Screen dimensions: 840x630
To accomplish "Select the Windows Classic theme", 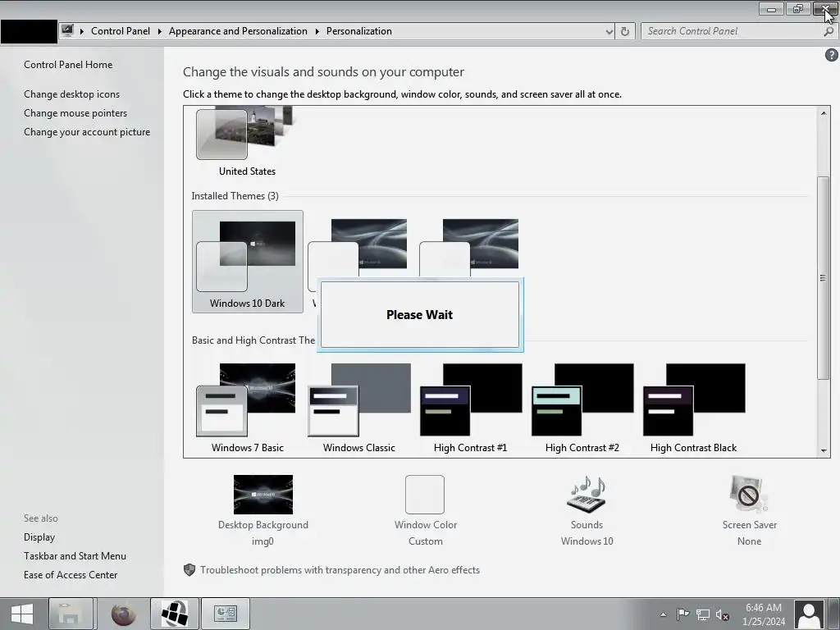I will (x=359, y=409).
